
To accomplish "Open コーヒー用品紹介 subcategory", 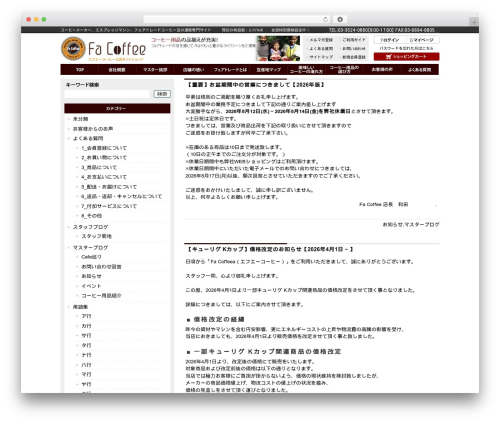I will pos(101,296).
